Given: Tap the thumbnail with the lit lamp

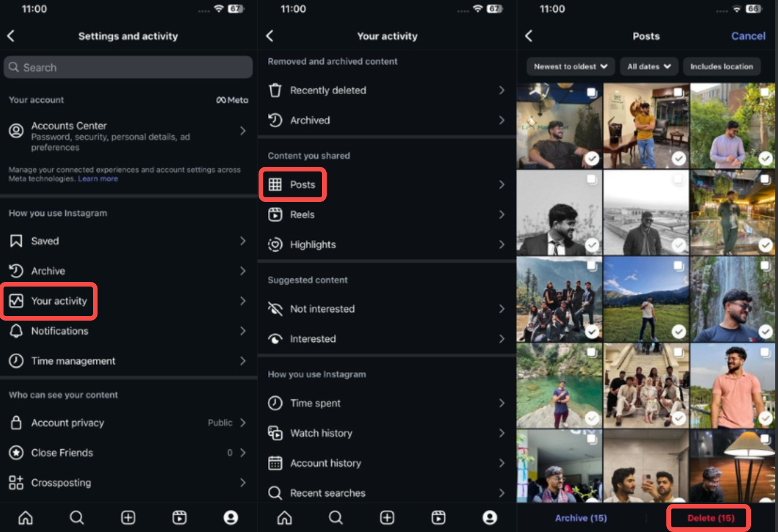Looking at the screenshot, I should (x=733, y=467).
